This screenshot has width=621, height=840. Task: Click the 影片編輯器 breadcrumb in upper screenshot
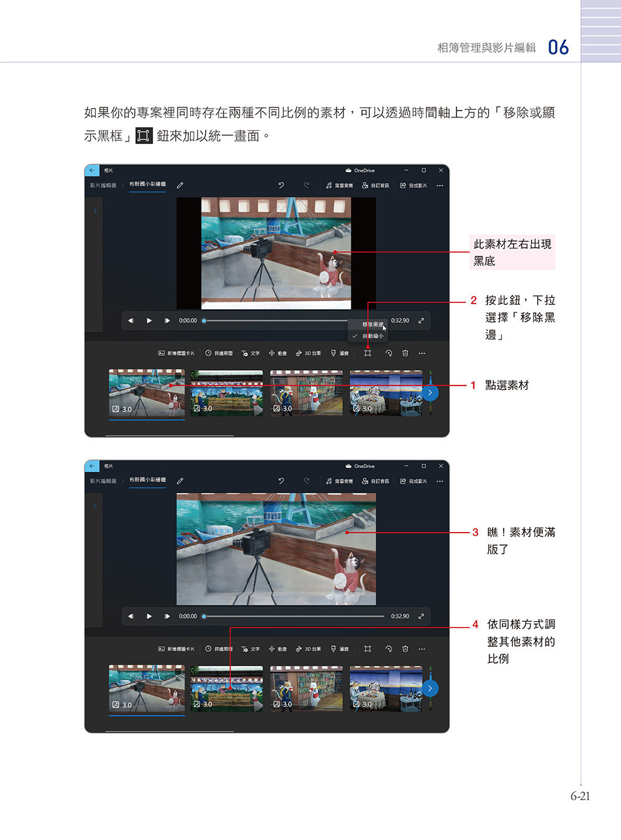click(103, 185)
